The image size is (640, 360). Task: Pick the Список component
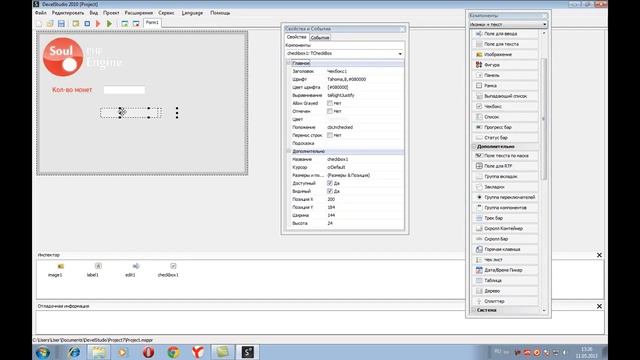pyautogui.click(x=505, y=117)
